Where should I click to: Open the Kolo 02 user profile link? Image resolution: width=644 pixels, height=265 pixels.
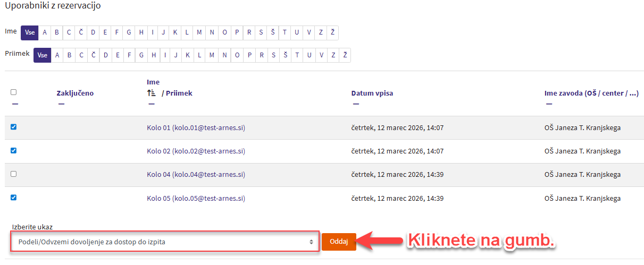coord(195,151)
